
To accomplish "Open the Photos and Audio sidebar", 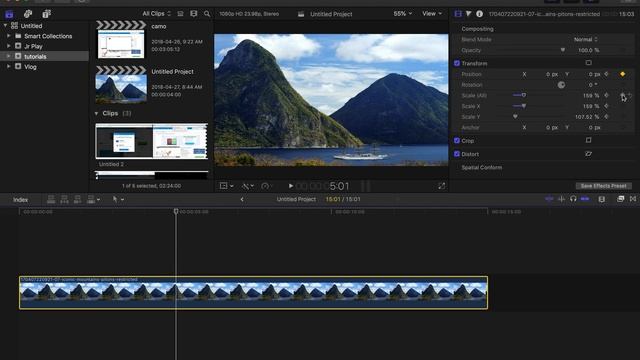I will [28, 14].
